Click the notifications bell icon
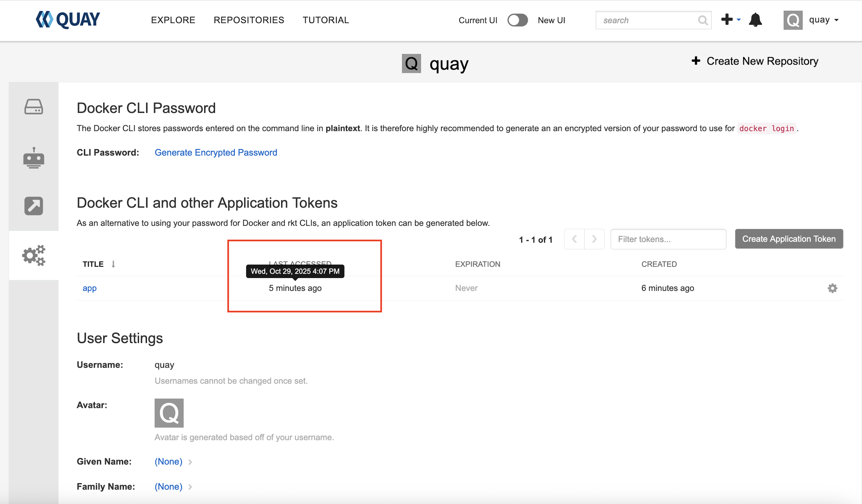This screenshot has width=862, height=504. 755,20
